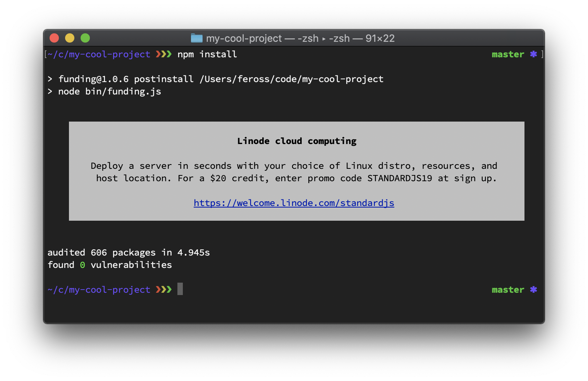Screen dimensions: 588x381
Task: Click the green zoom window button
Action: pyautogui.click(x=85, y=38)
